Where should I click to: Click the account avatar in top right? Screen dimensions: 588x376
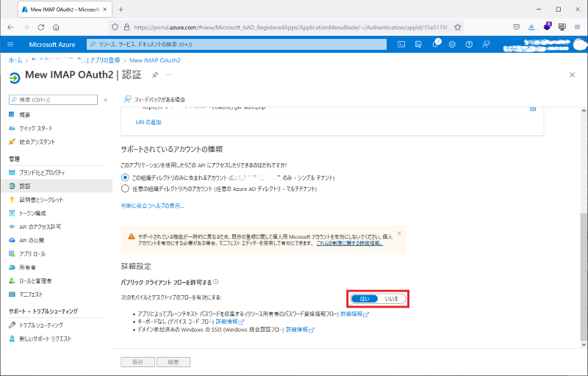click(580, 44)
